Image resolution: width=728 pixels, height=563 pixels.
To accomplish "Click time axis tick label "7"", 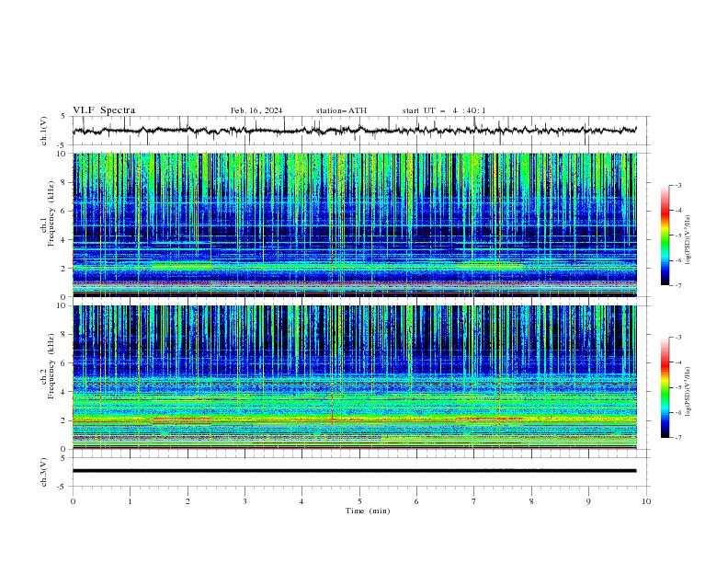I will coord(474,501).
